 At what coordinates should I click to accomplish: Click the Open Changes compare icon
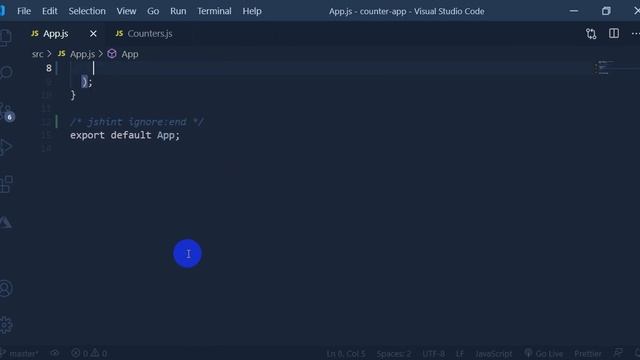(x=591, y=33)
